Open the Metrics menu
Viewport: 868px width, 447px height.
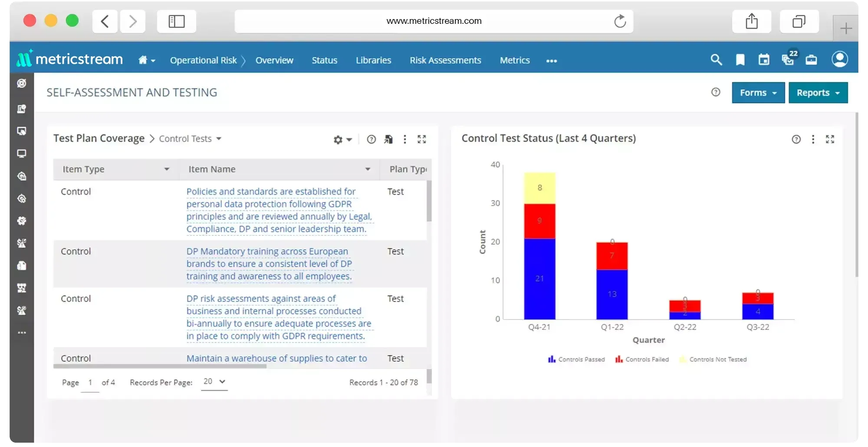[515, 60]
